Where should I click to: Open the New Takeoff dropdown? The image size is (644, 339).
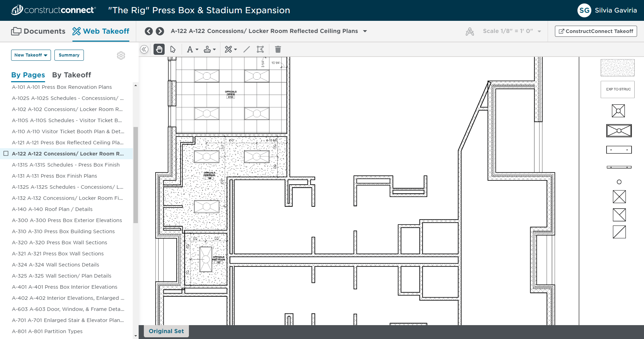coord(31,55)
